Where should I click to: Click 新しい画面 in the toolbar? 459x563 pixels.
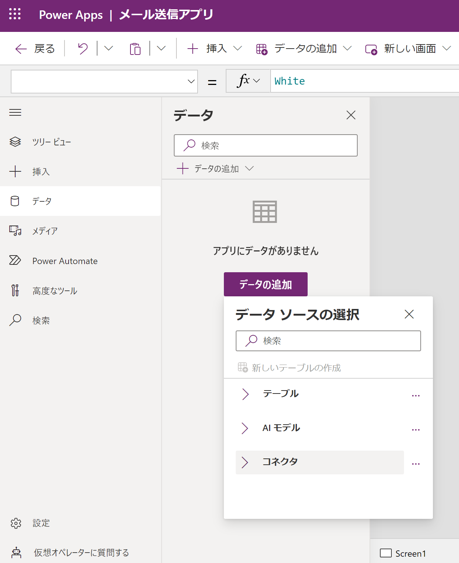point(410,48)
